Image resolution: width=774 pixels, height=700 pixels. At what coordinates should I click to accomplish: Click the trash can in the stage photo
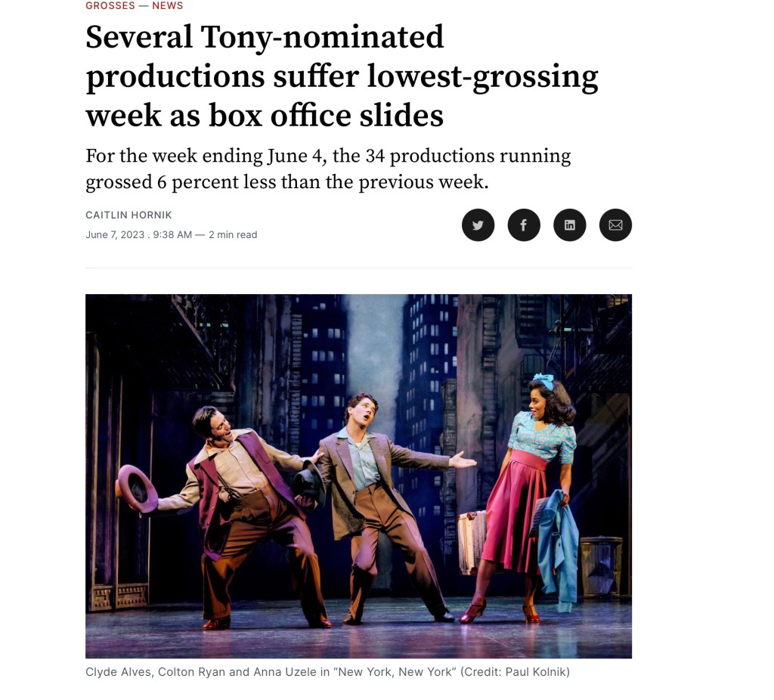[x=600, y=565]
